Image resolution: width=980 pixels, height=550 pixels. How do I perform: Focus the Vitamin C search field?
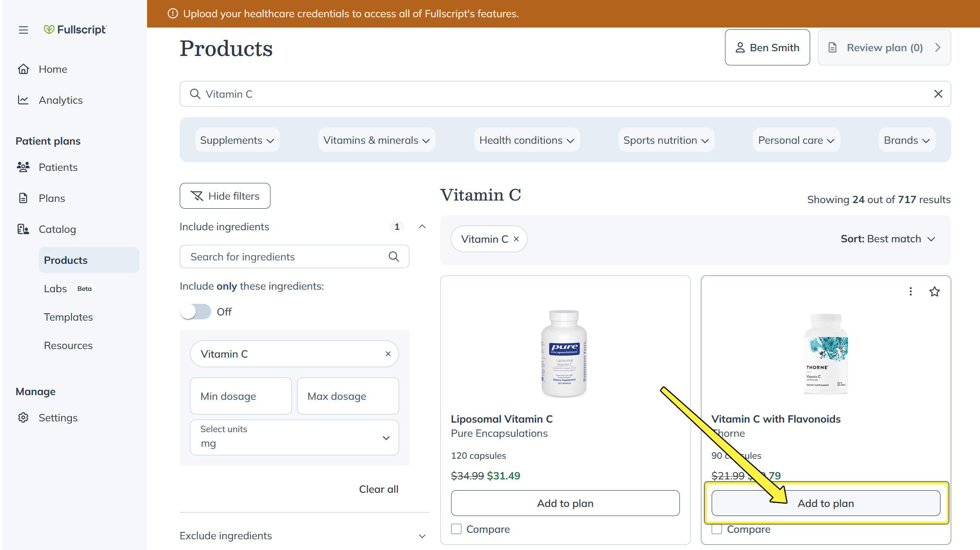(x=565, y=94)
